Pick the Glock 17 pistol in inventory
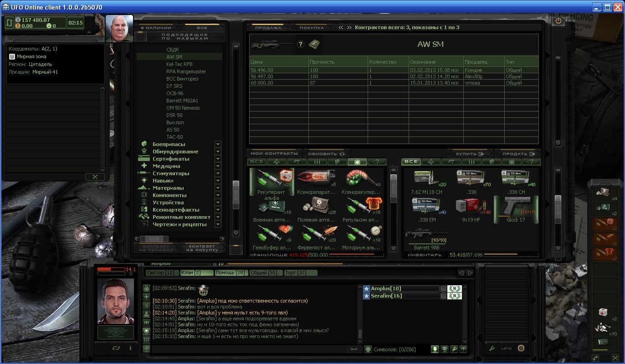This screenshot has width=625, height=364. [516, 210]
